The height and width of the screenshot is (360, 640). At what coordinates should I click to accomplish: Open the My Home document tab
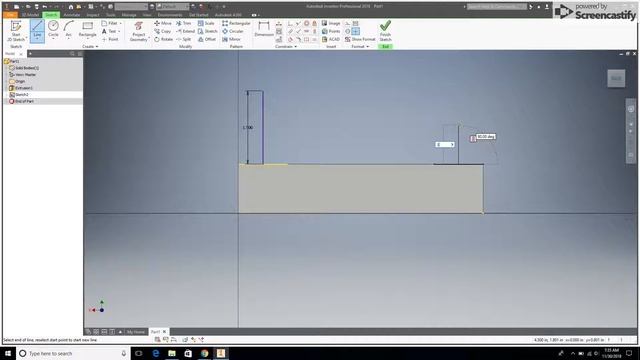click(135, 332)
